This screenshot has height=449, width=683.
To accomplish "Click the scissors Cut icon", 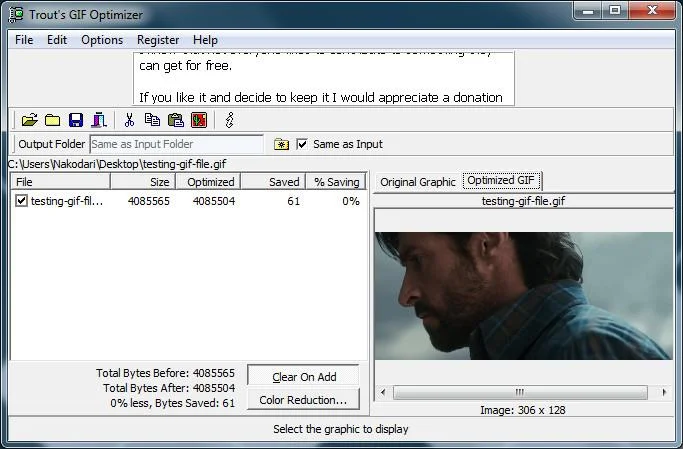I will [x=129, y=120].
